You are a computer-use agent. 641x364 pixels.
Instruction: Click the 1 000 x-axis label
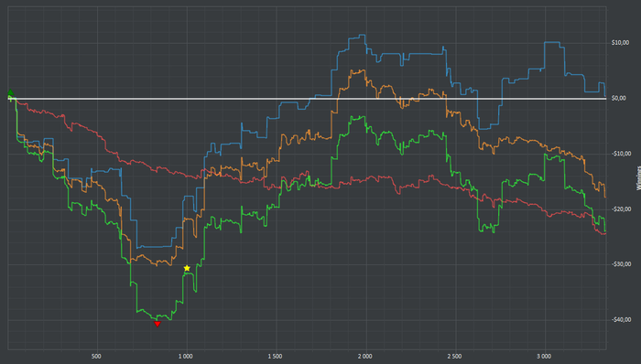[x=185, y=357]
